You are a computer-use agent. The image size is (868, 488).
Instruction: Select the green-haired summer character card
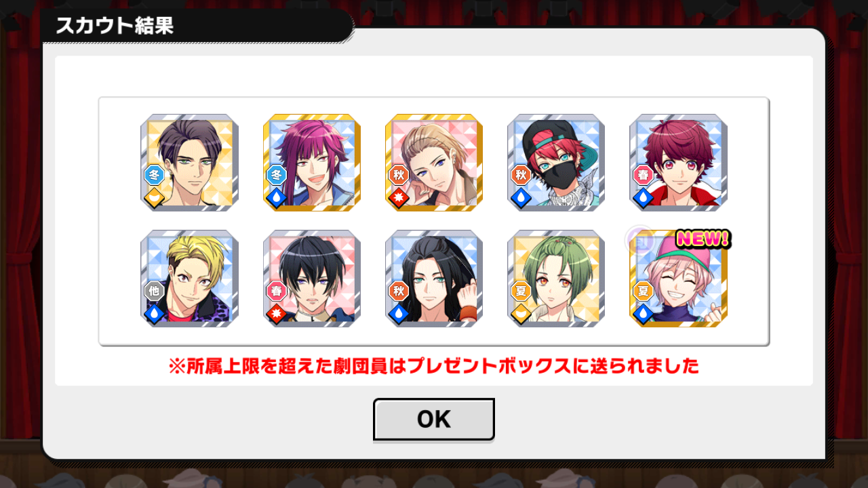pyautogui.click(x=556, y=279)
